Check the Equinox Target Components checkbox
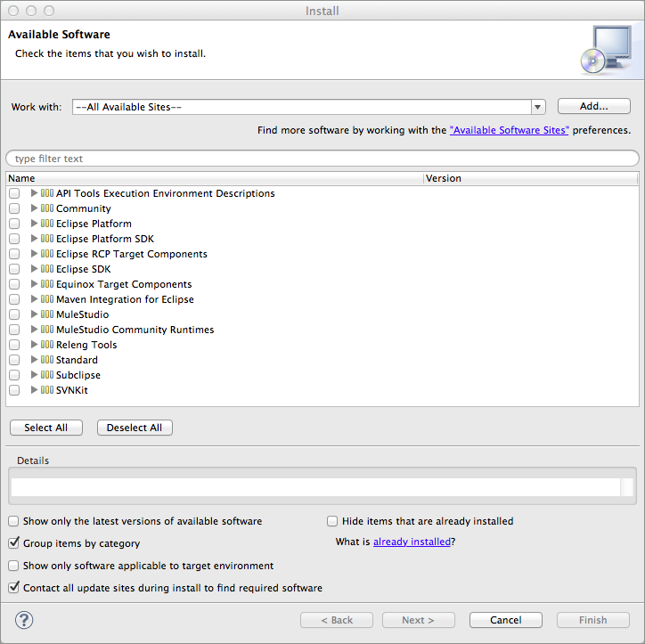The height and width of the screenshot is (644, 645). [x=14, y=284]
